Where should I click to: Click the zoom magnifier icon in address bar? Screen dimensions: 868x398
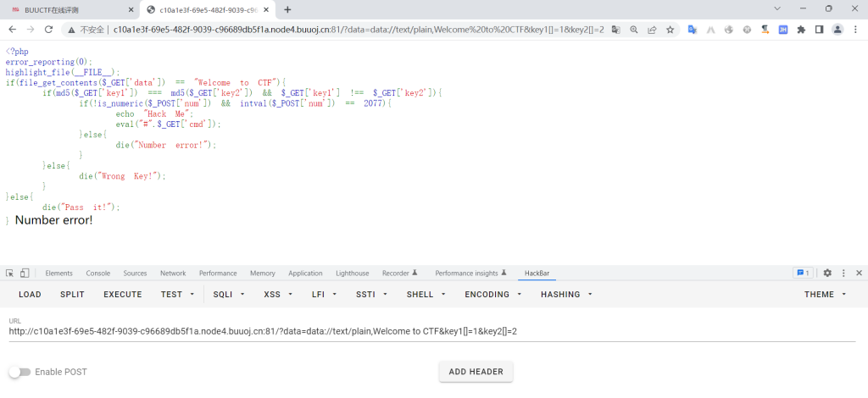pyautogui.click(x=633, y=29)
